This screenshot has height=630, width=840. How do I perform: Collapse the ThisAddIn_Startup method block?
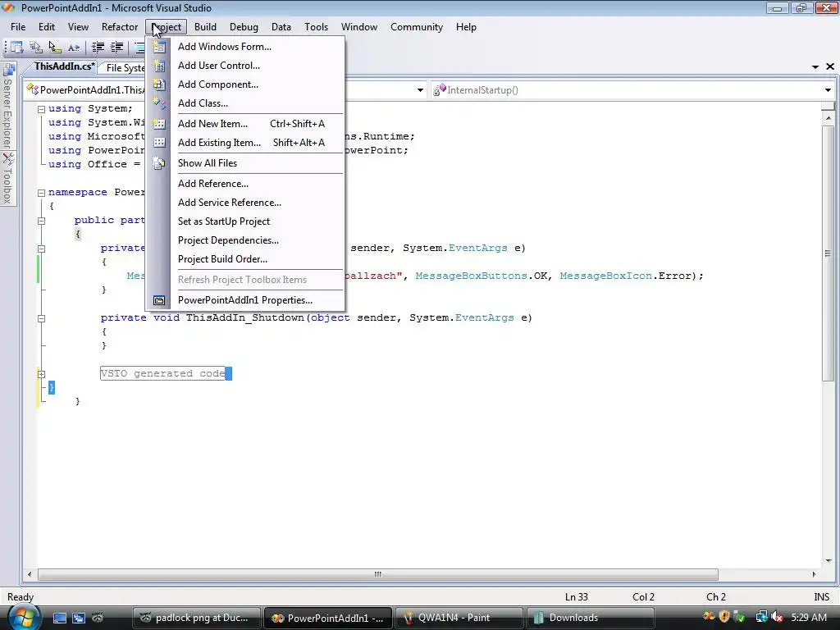pyautogui.click(x=41, y=248)
